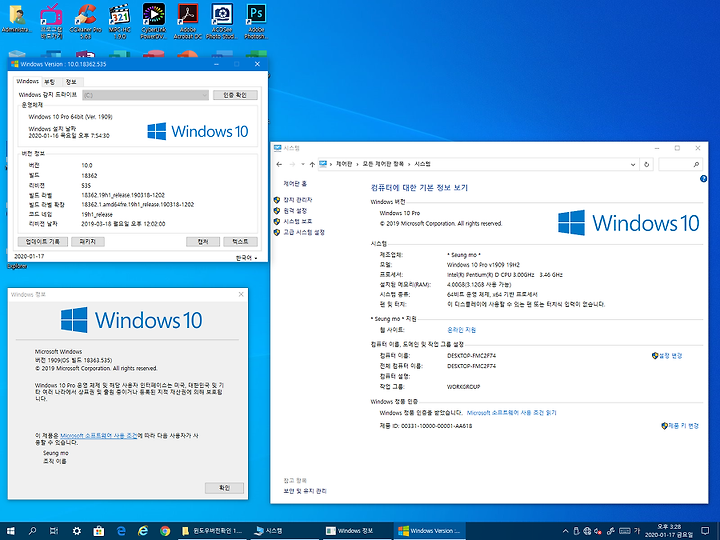Click 확인 button in Windows 정보 dialog
Screen dimensions: 720x540
pyautogui.click(x=224, y=488)
